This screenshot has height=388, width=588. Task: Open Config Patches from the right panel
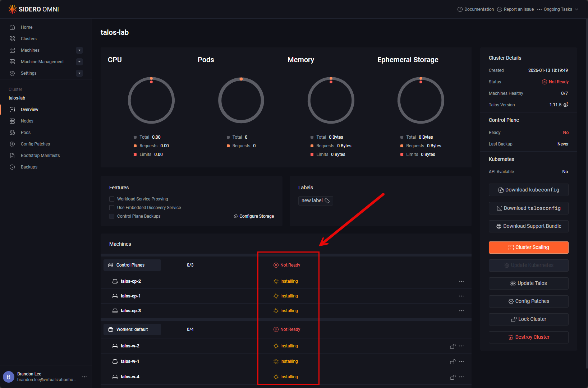[x=529, y=301]
